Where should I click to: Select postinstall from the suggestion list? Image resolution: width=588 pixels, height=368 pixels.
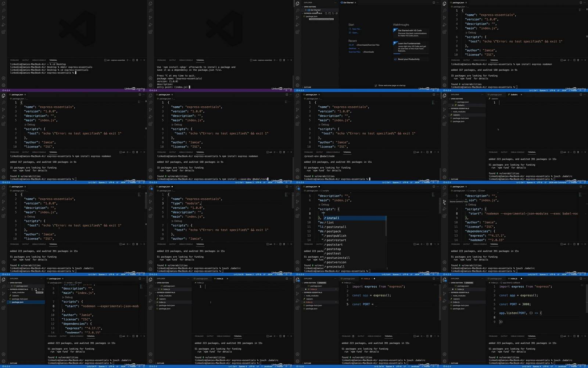336,227
